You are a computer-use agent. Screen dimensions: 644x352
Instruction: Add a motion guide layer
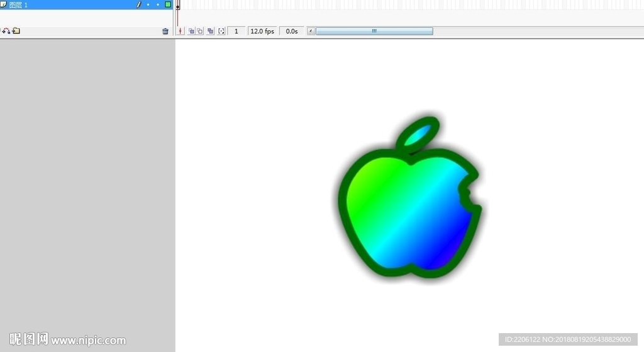[6, 31]
